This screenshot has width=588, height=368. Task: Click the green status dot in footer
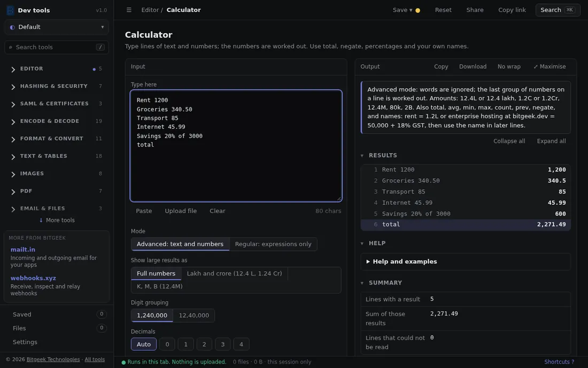[123, 362]
